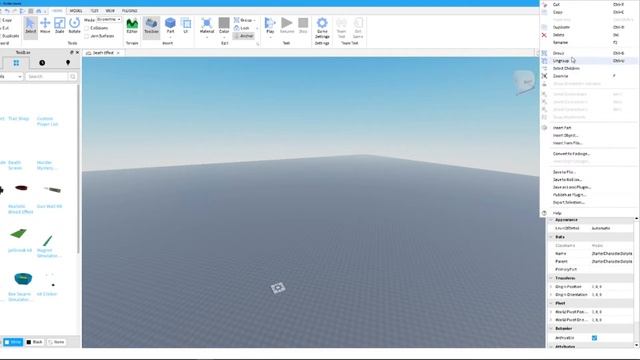The image size is (640, 360).
Task: Select the None background option
Action: click(x=56, y=342)
